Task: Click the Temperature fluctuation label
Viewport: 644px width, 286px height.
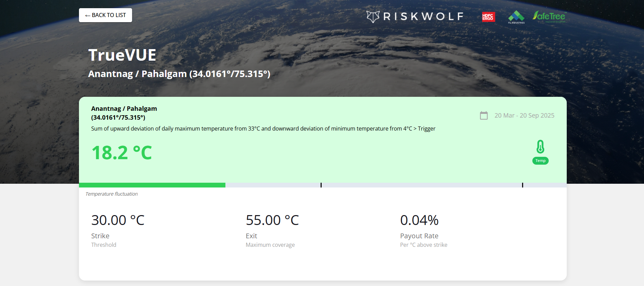Action: point(112,194)
